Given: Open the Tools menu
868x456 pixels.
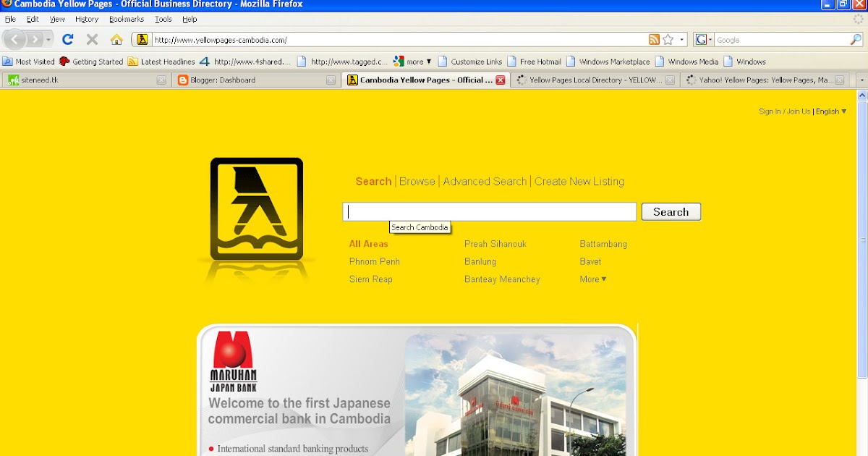Looking at the screenshot, I should pos(163,20).
